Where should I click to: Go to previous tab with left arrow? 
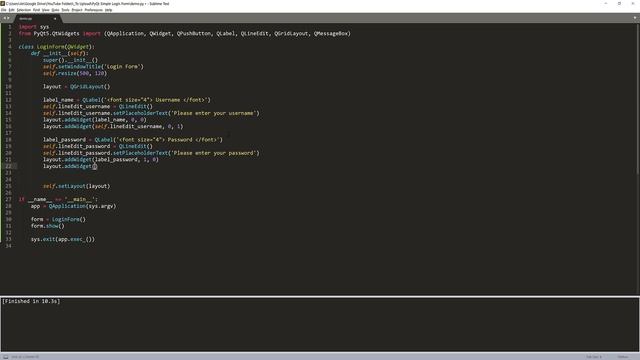(x=4, y=18)
